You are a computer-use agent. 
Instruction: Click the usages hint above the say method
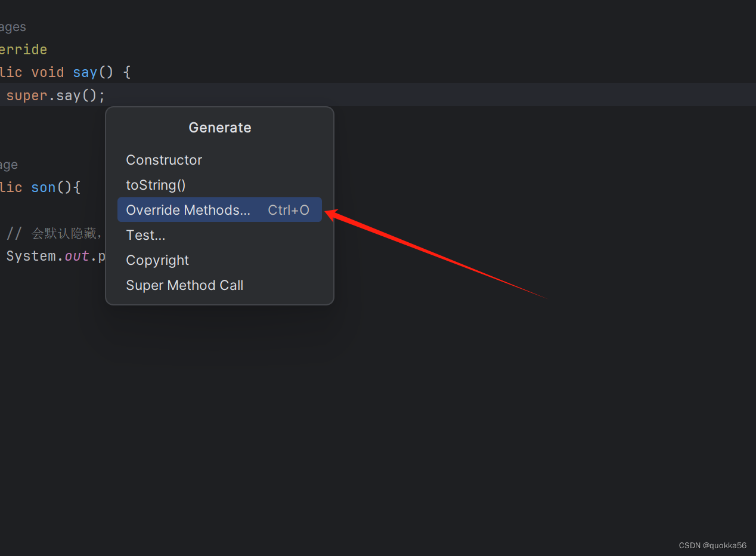tap(13, 27)
